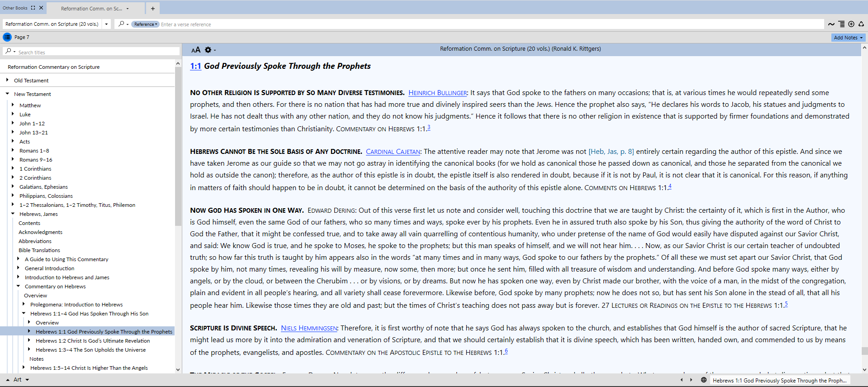This screenshot has height=387, width=868.
Task: Click the indented lines outline icon
Action: (841, 24)
